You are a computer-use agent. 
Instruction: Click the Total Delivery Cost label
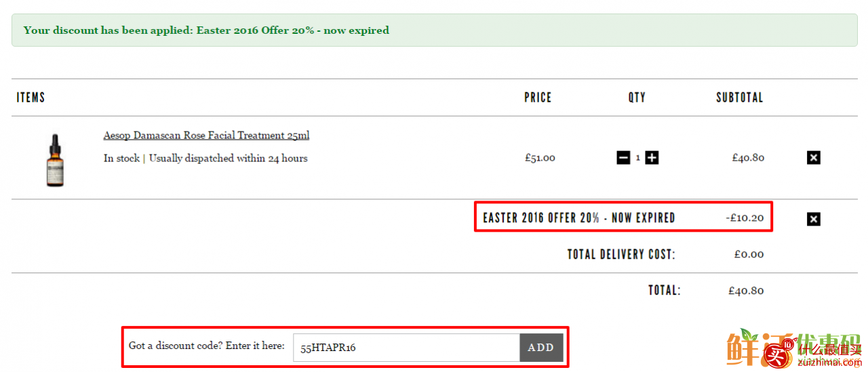tap(621, 255)
